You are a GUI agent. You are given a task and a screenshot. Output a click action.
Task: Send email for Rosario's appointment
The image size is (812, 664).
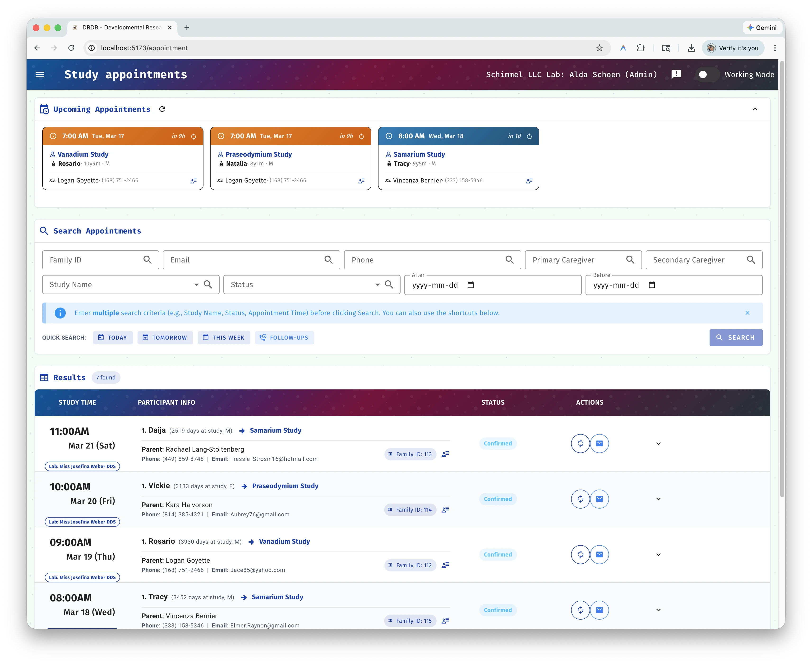coord(599,554)
